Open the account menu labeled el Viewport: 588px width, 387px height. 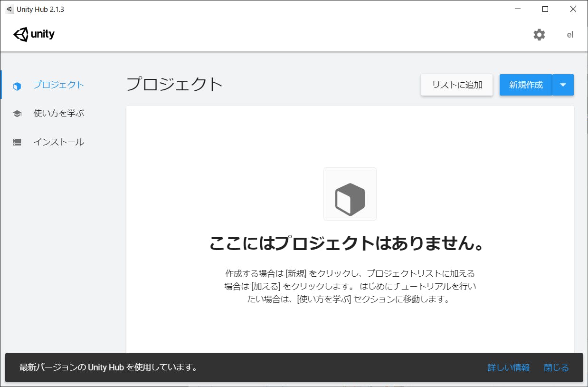tap(570, 35)
